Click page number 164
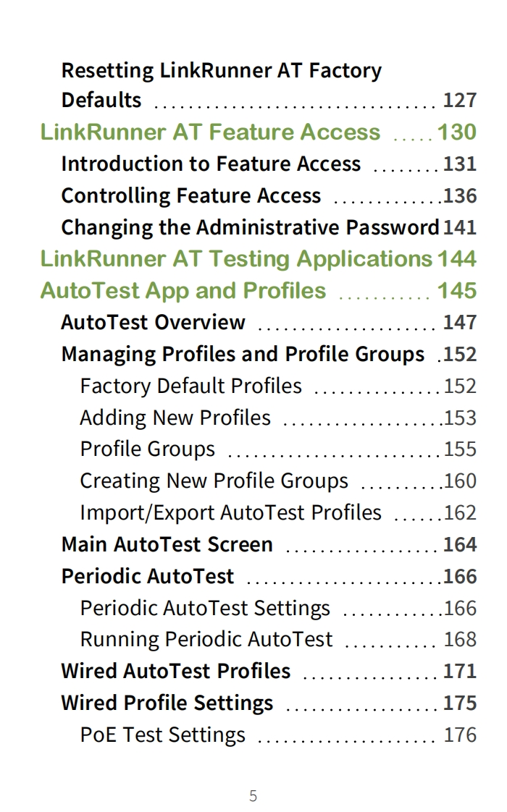 click(x=459, y=545)
